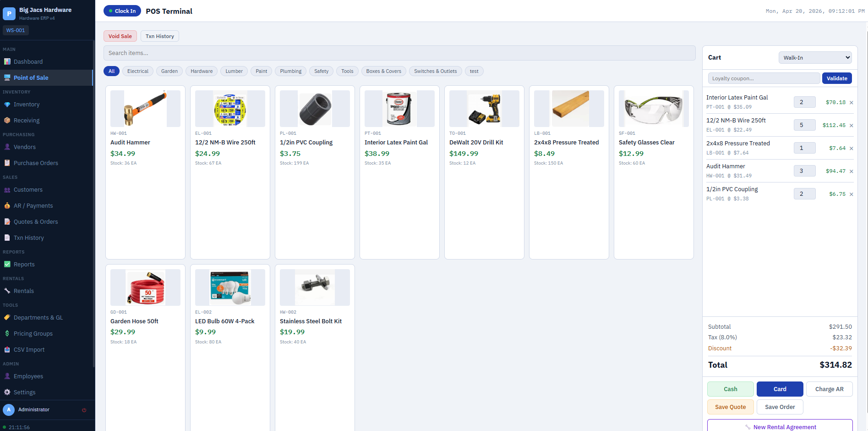The height and width of the screenshot is (431, 868).
Task: Focus the Search items field
Action: tap(399, 53)
